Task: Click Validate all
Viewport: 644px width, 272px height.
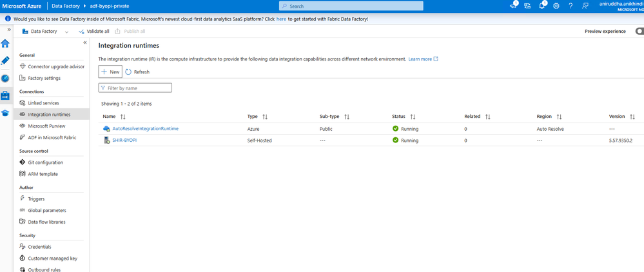Action: 93,31
